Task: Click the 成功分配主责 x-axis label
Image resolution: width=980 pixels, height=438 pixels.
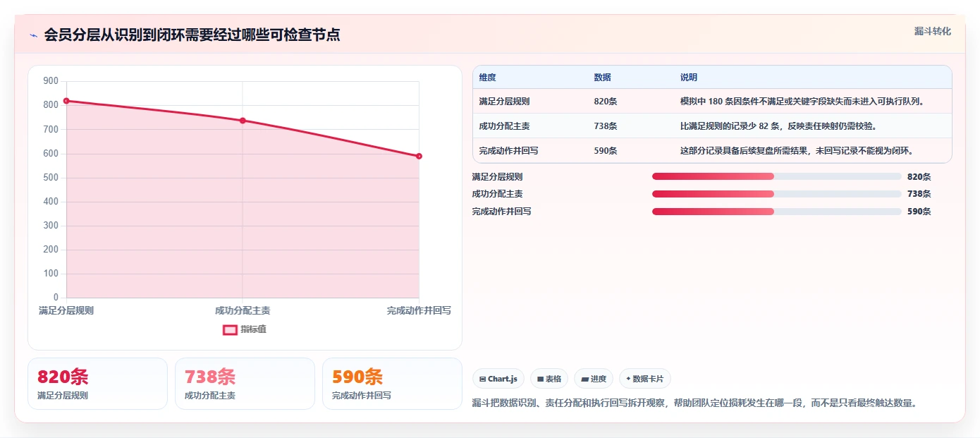Action: [x=243, y=310]
